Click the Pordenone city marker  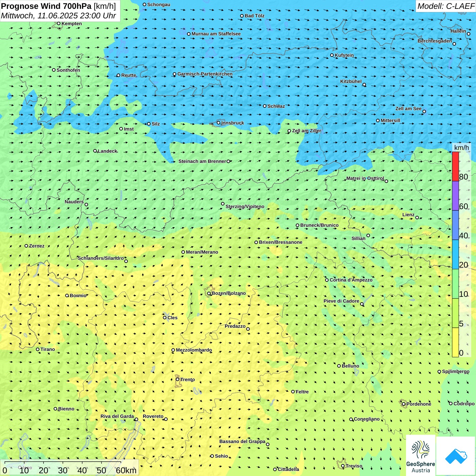[x=404, y=404]
